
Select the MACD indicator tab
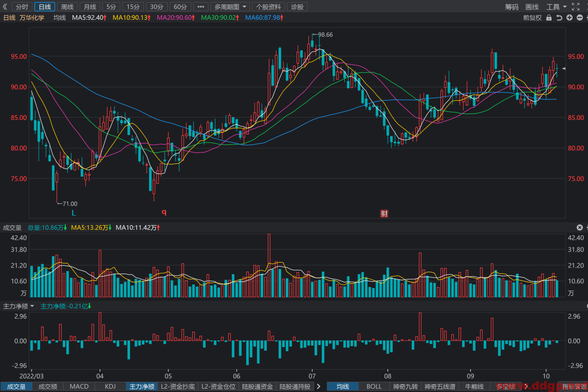79,387
